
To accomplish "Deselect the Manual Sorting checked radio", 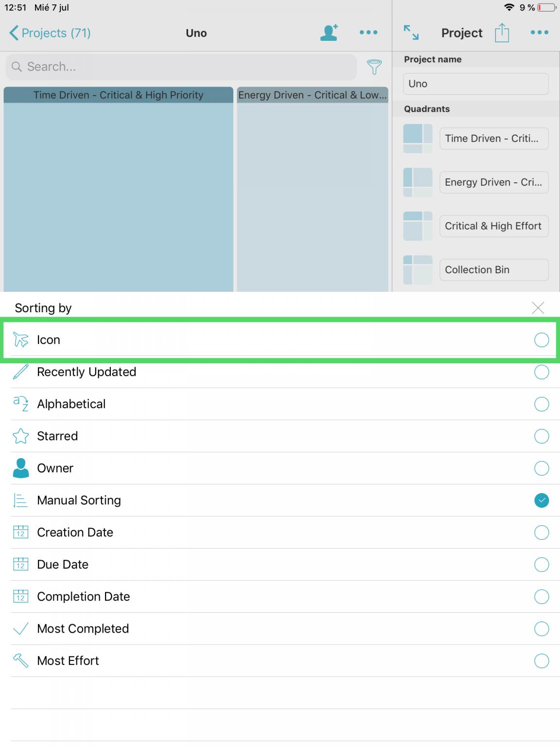I will (542, 499).
